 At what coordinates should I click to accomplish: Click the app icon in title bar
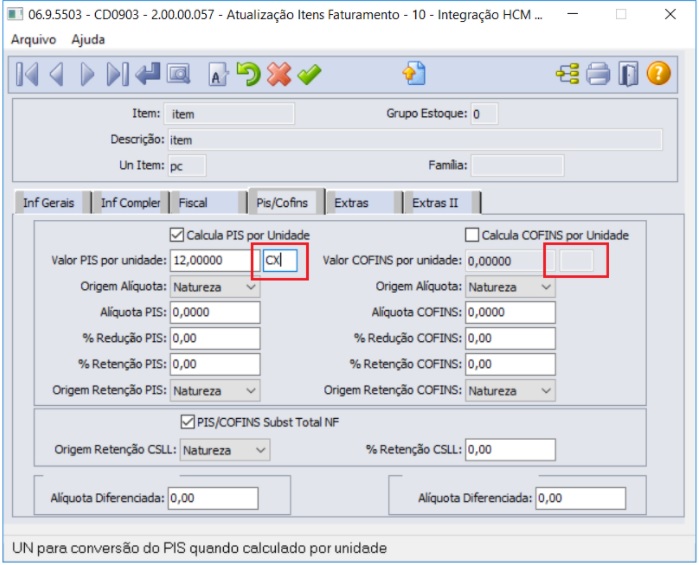15,15
